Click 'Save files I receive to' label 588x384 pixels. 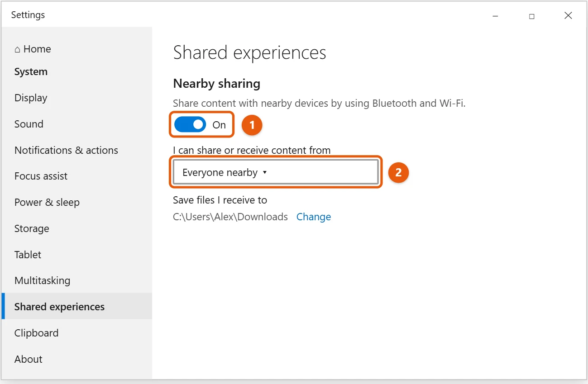220,200
